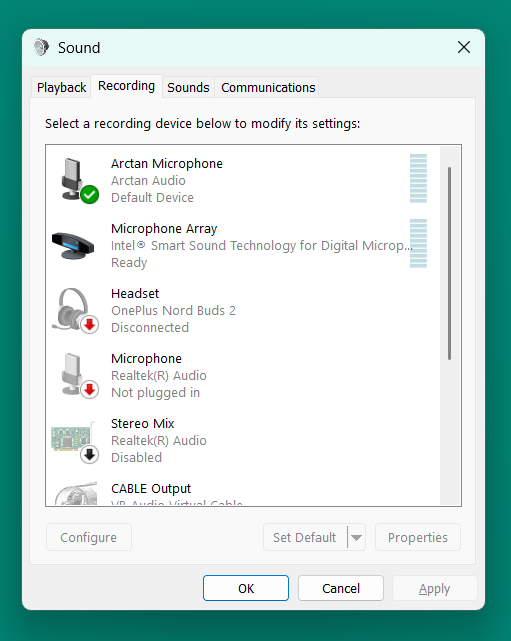Click the Arctan Microphone level meter
This screenshot has height=641, width=511.
click(x=418, y=178)
